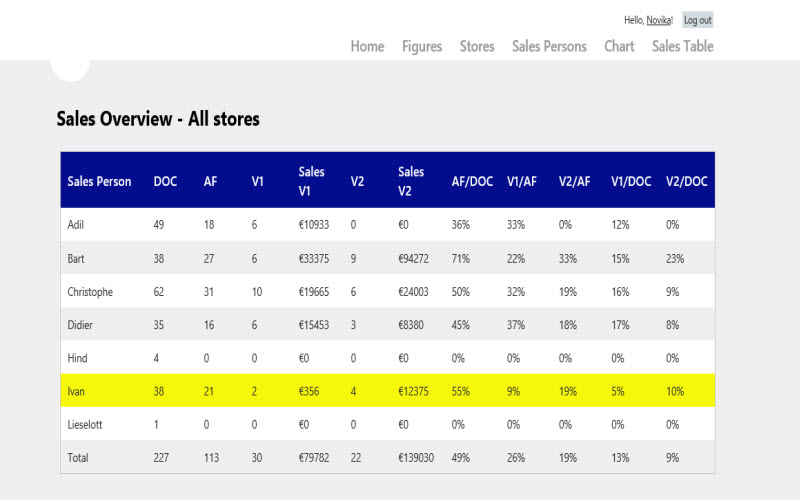This screenshot has height=500, width=800.
Task: Click Ivan's Sales V1 value €356
Action: [x=309, y=391]
